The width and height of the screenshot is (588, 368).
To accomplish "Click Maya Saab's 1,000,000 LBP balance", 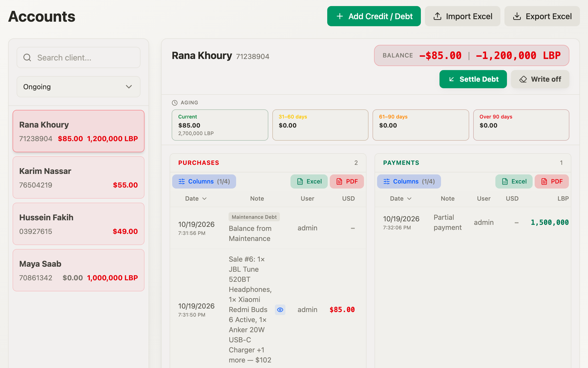I will 113,278.
